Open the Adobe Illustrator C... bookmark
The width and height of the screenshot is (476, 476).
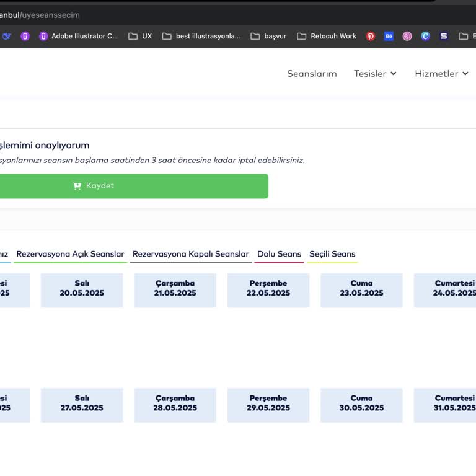click(78, 37)
